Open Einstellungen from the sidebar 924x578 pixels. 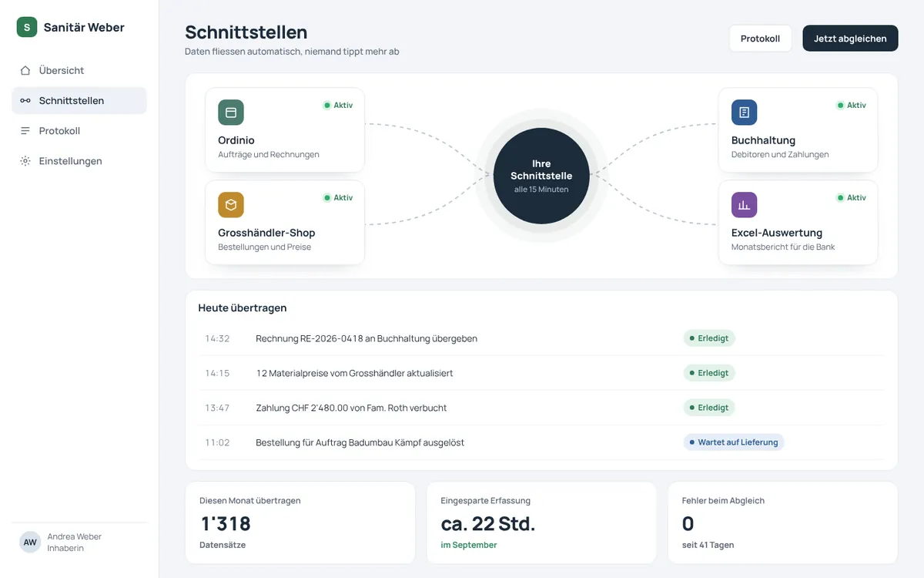click(x=79, y=161)
